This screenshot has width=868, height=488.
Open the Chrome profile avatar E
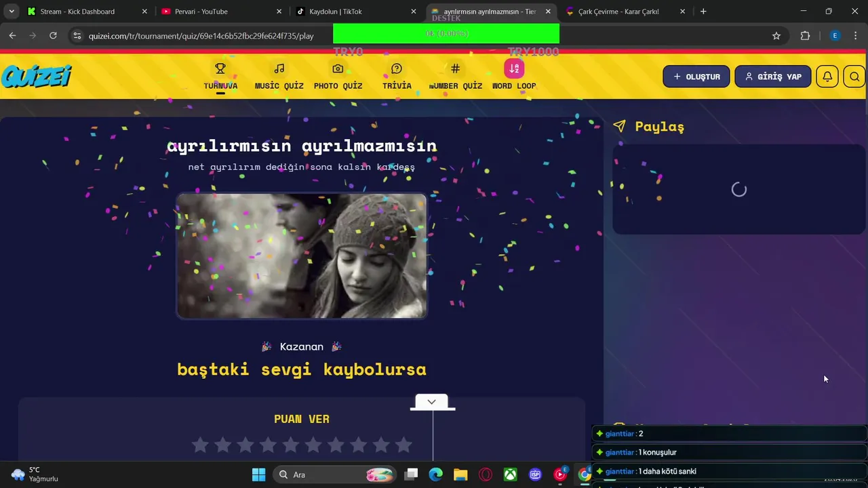tap(835, 36)
